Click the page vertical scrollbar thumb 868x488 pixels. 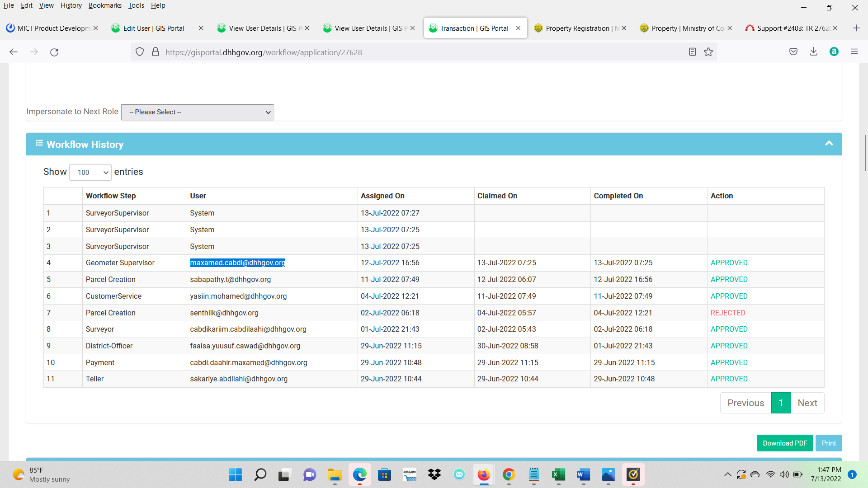pyautogui.click(x=865, y=153)
